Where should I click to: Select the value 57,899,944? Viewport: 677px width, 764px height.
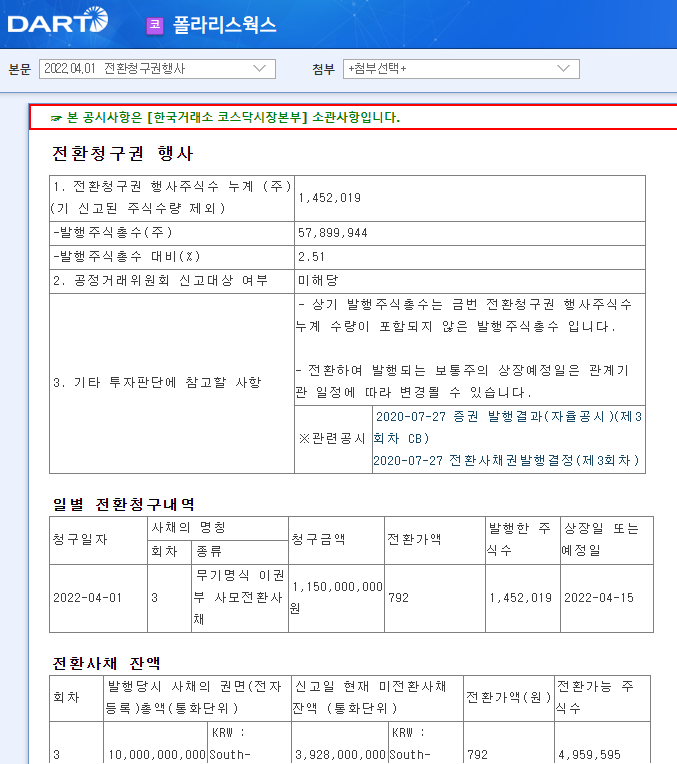tap(333, 233)
